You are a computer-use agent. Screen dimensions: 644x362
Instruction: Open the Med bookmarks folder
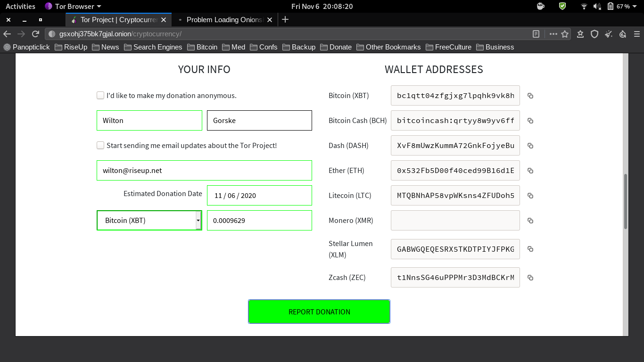(234, 47)
